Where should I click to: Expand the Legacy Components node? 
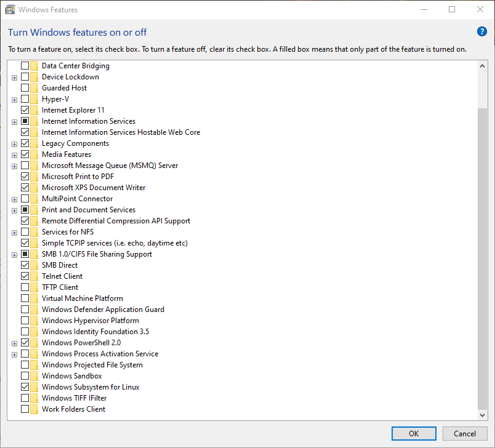(x=15, y=144)
